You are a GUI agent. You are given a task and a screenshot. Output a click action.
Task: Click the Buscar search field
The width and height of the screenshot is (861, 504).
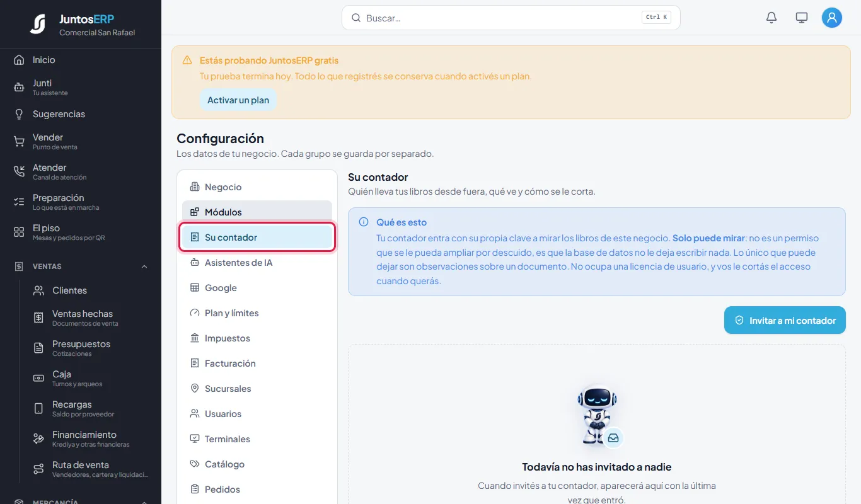tap(511, 18)
